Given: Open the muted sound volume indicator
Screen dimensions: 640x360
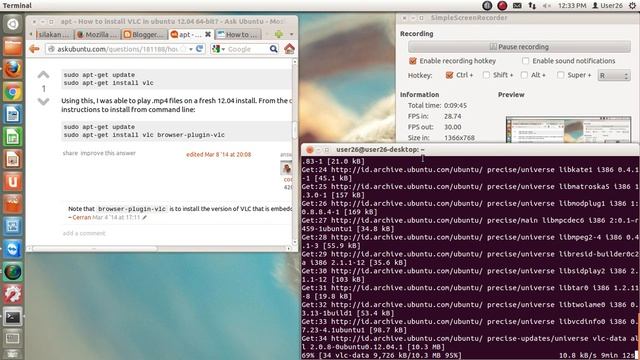Looking at the screenshot, I should coord(547,5).
